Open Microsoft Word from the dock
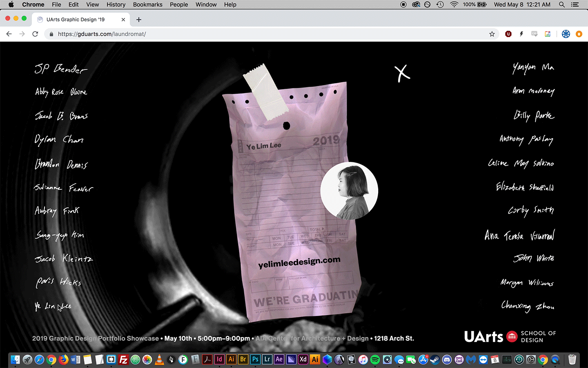 coord(76,359)
